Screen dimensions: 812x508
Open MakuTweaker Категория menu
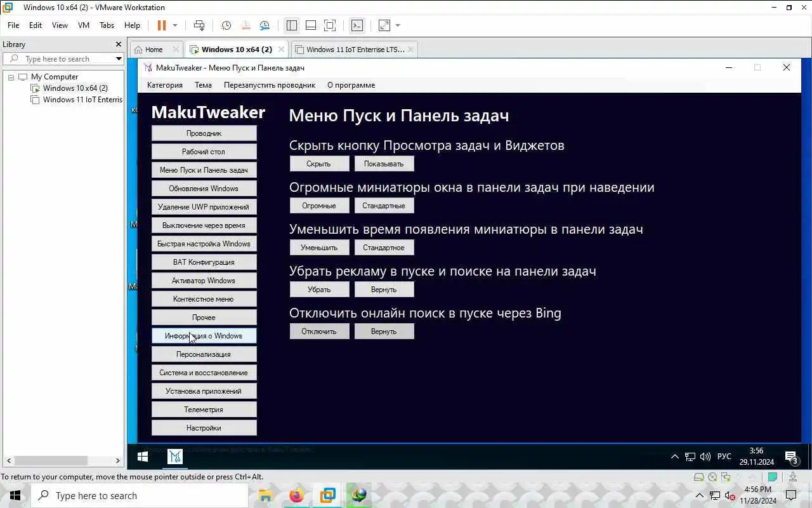point(165,85)
